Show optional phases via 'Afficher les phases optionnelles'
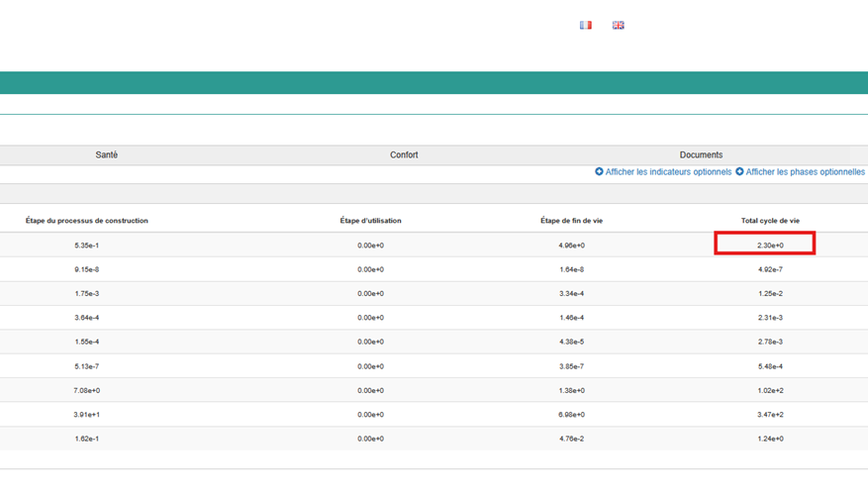 pos(805,172)
